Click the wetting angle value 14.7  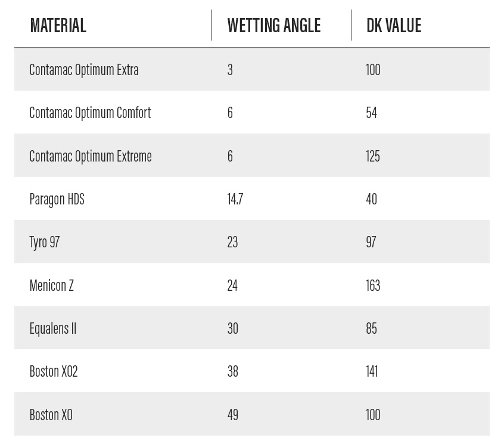point(235,199)
